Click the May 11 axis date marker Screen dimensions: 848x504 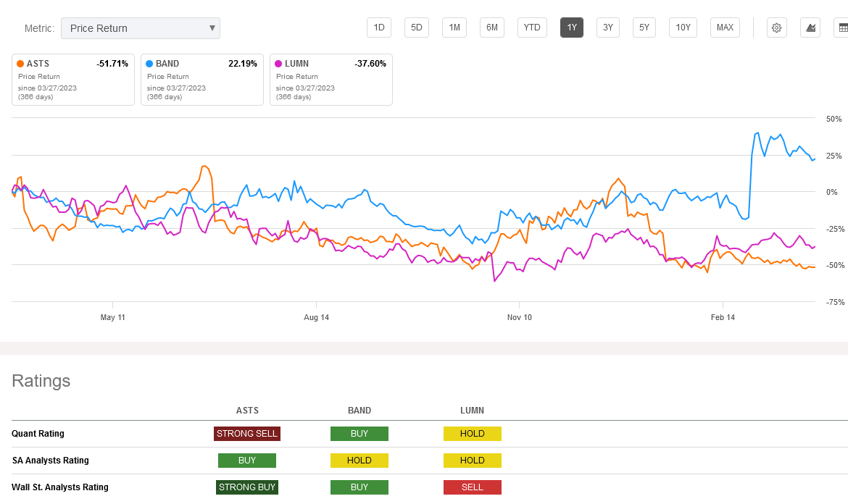[112, 318]
